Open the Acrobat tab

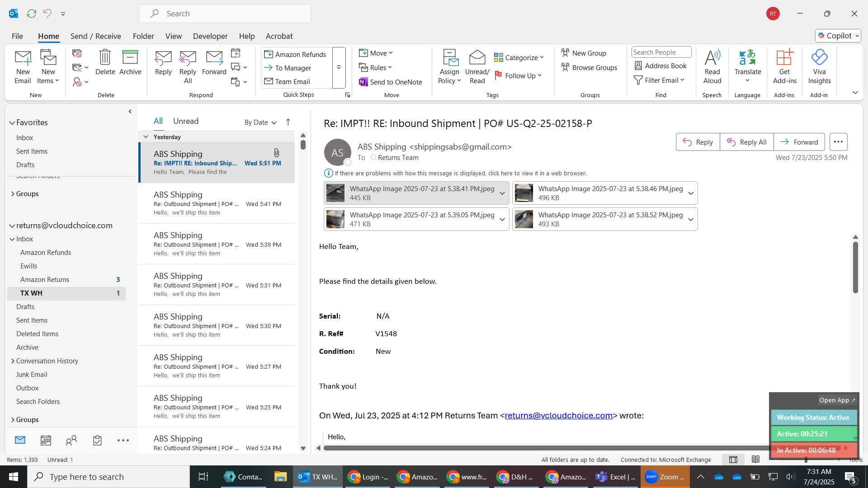pyautogui.click(x=279, y=36)
